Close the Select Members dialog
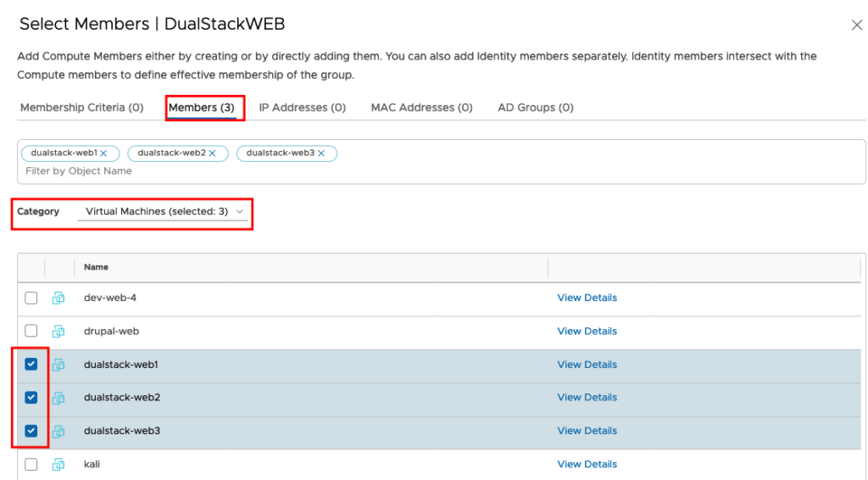The height and width of the screenshot is (480, 868). (857, 25)
